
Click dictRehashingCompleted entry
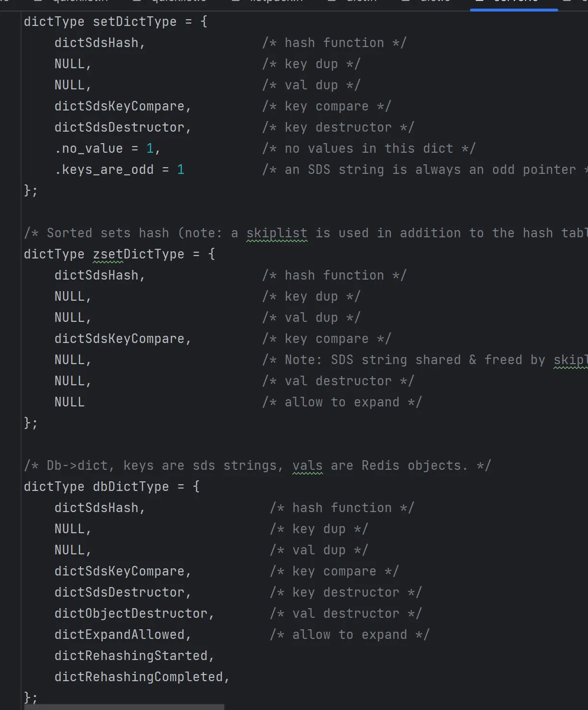[x=139, y=677]
